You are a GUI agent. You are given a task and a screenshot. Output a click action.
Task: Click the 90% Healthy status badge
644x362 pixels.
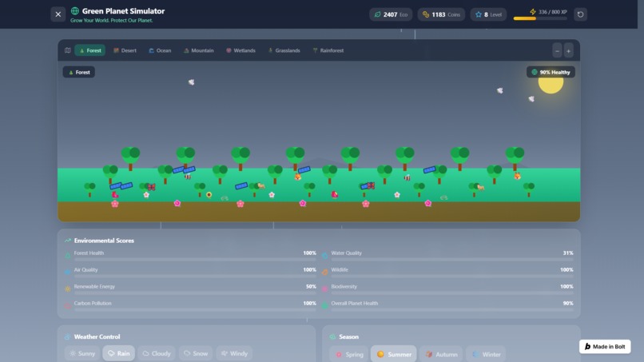click(x=551, y=72)
